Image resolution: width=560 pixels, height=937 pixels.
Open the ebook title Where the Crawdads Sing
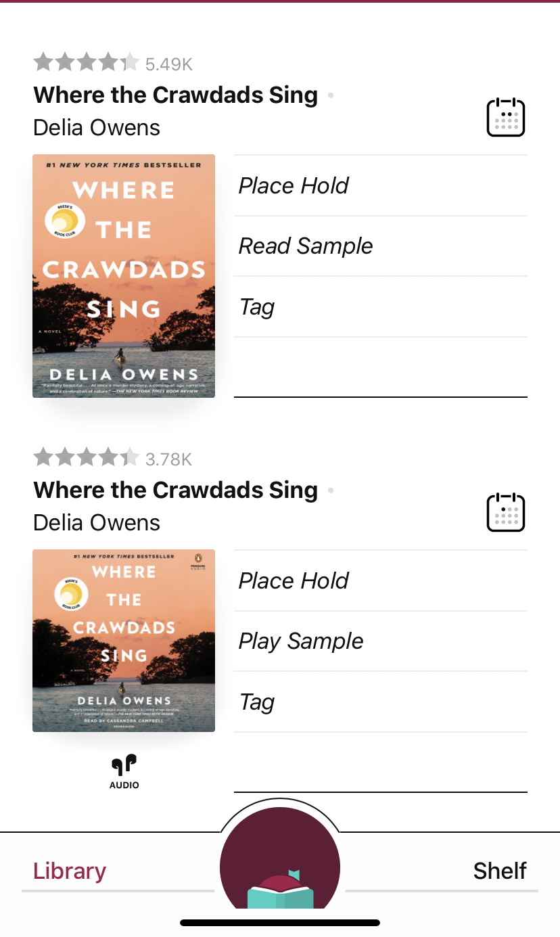point(175,95)
